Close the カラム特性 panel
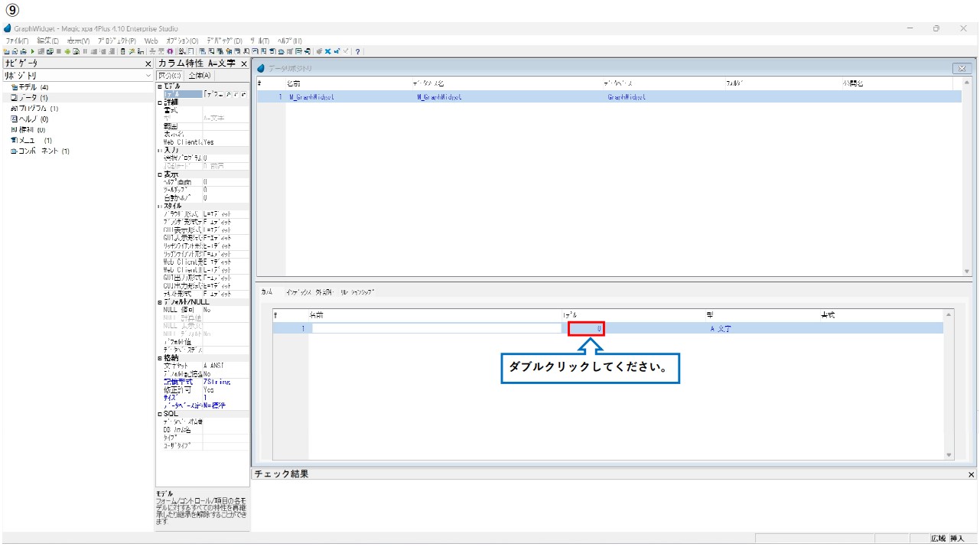The image size is (980, 547). point(244,64)
